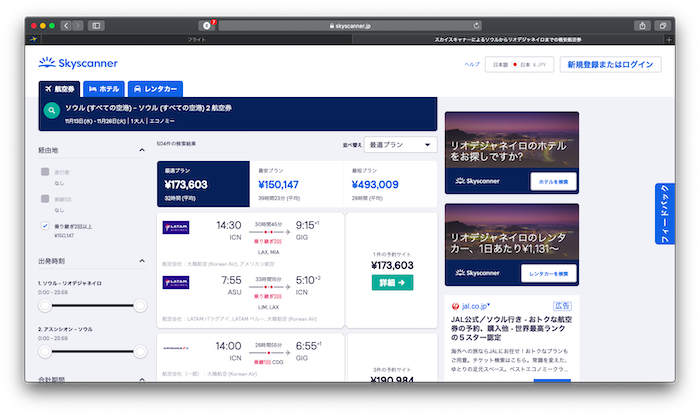This screenshot has width=700, height=415.
Task: Toggle the one-stop checkbox
Action: click(x=45, y=199)
